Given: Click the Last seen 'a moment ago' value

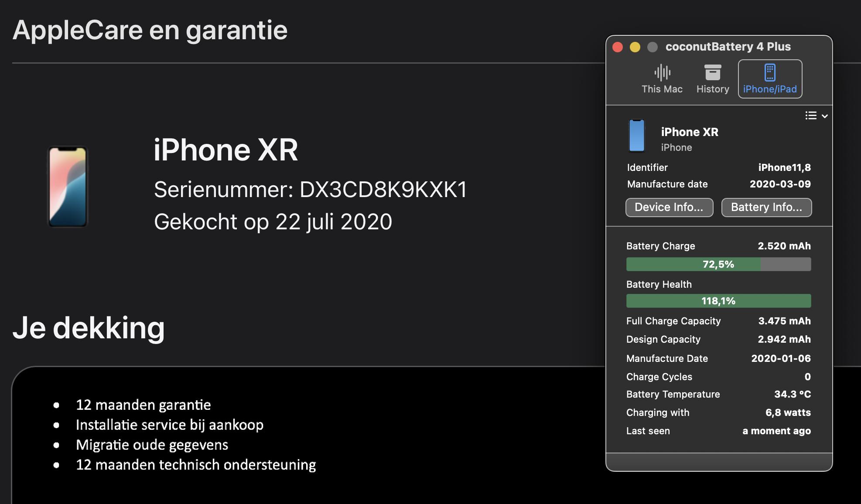Looking at the screenshot, I should click(x=777, y=431).
